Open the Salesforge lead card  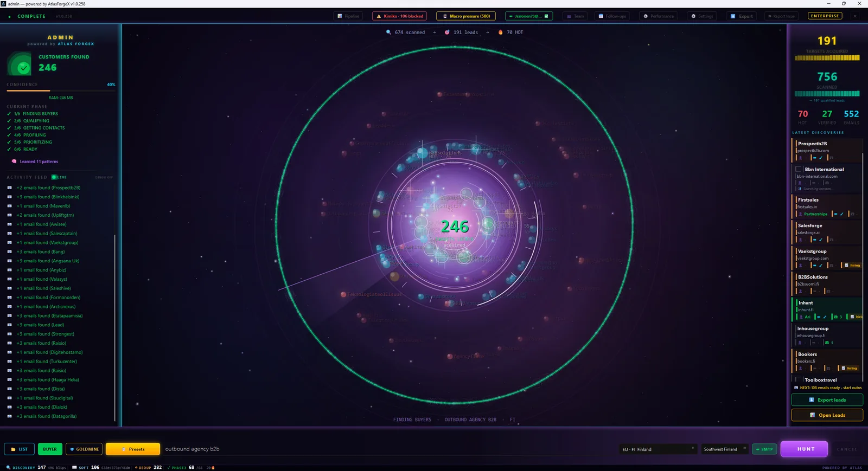tap(828, 233)
